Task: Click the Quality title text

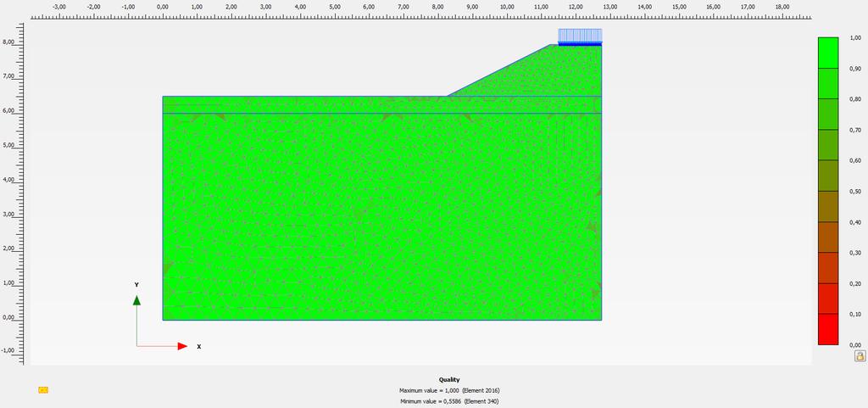Action: coord(449,380)
